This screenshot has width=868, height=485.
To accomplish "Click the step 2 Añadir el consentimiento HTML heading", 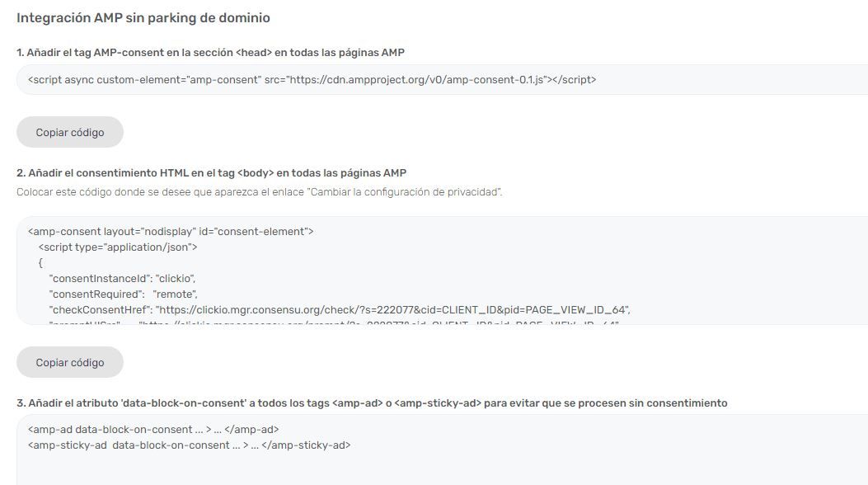I will (212, 173).
